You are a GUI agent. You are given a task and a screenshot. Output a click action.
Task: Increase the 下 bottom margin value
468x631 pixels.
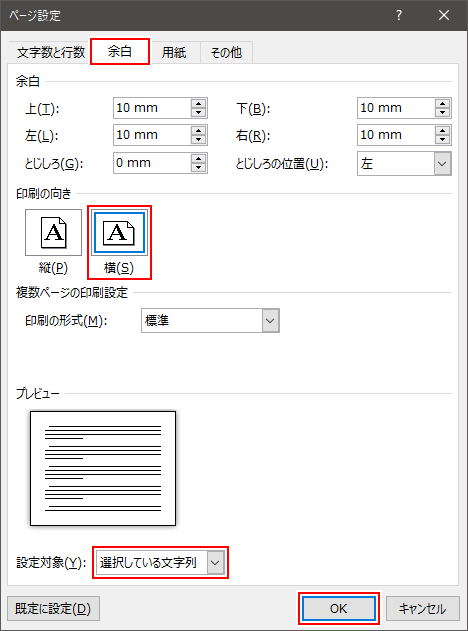tap(442, 103)
